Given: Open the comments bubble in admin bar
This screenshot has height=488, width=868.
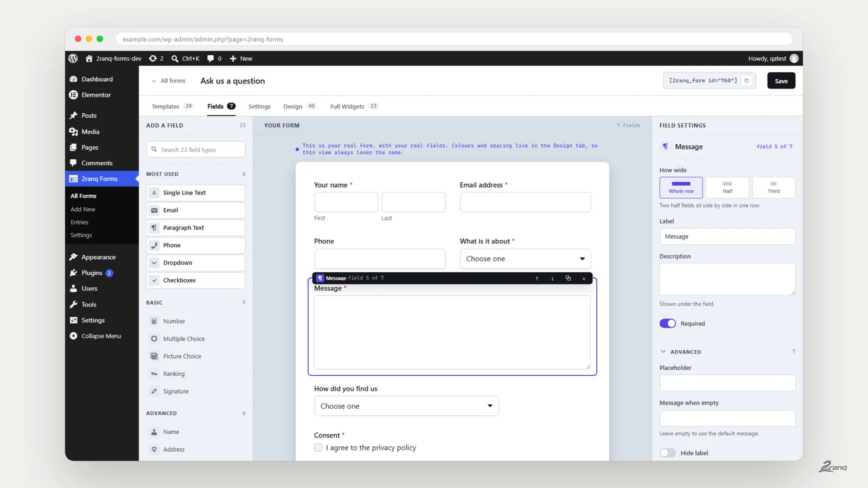Looking at the screenshot, I should tap(210, 59).
